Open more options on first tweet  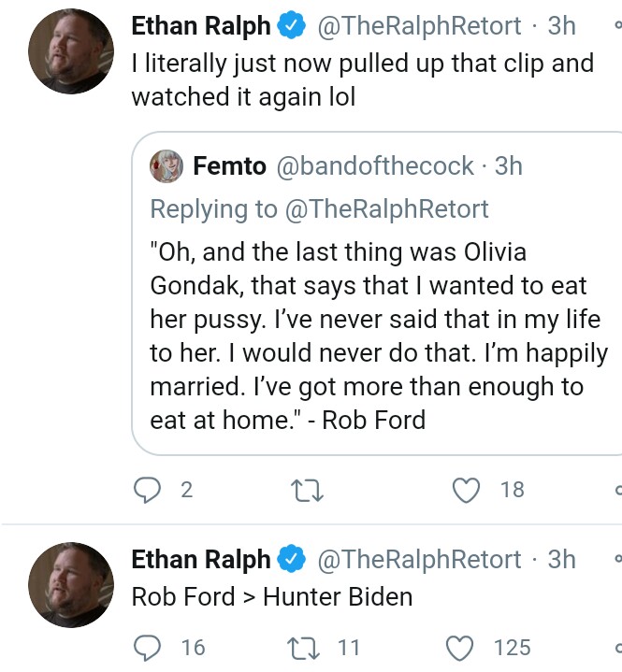(618, 25)
